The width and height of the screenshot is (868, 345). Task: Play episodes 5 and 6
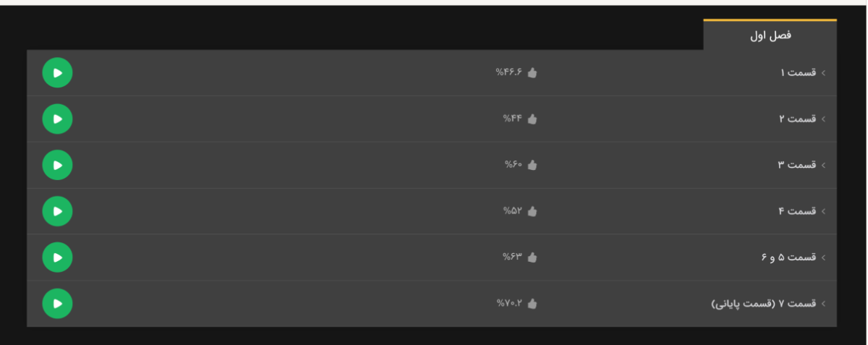click(x=57, y=257)
